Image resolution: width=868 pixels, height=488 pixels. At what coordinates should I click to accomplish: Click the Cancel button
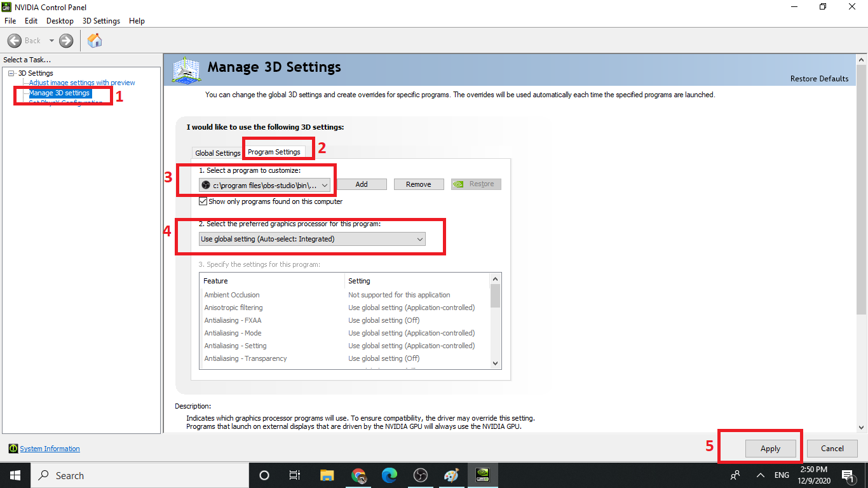pyautogui.click(x=832, y=449)
